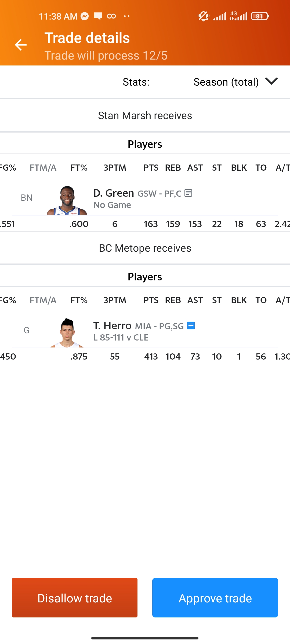Open D. Green's player headshot
Image resolution: width=290 pixels, height=644 pixels.
coord(67,200)
